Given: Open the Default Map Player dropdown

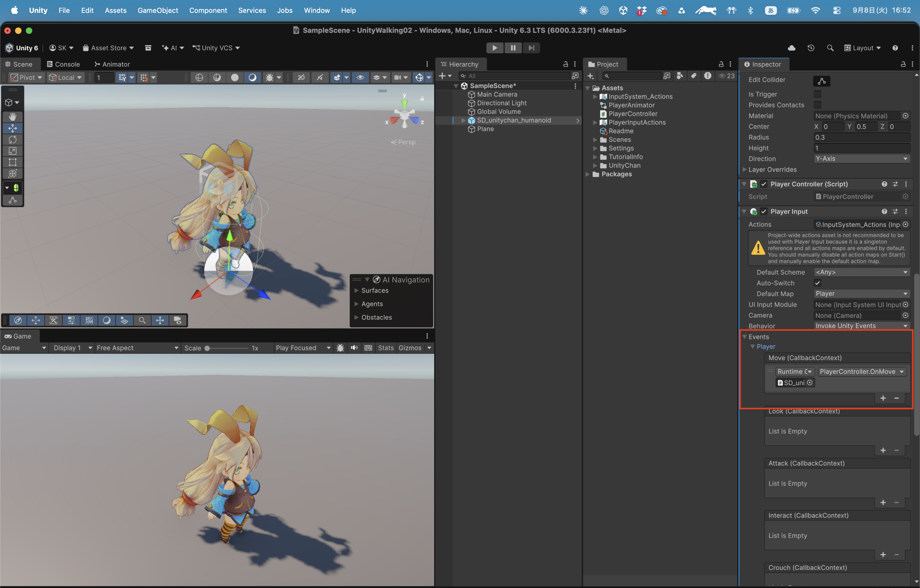Looking at the screenshot, I should coord(861,293).
